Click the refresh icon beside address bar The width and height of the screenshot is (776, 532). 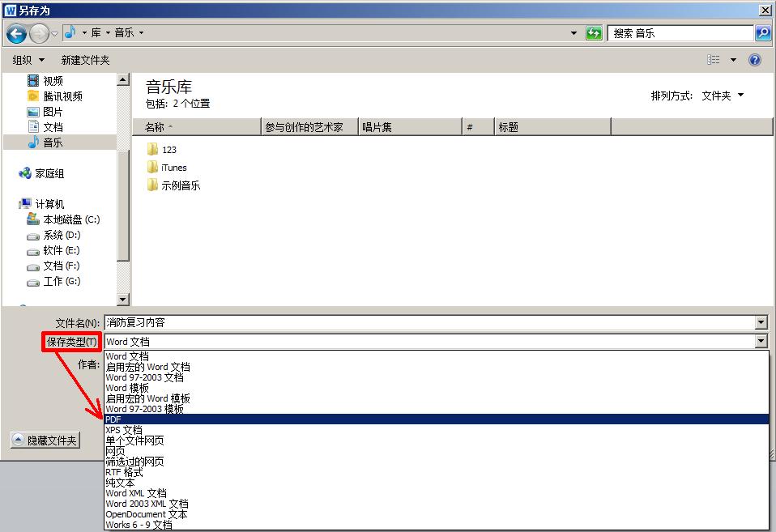595,33
